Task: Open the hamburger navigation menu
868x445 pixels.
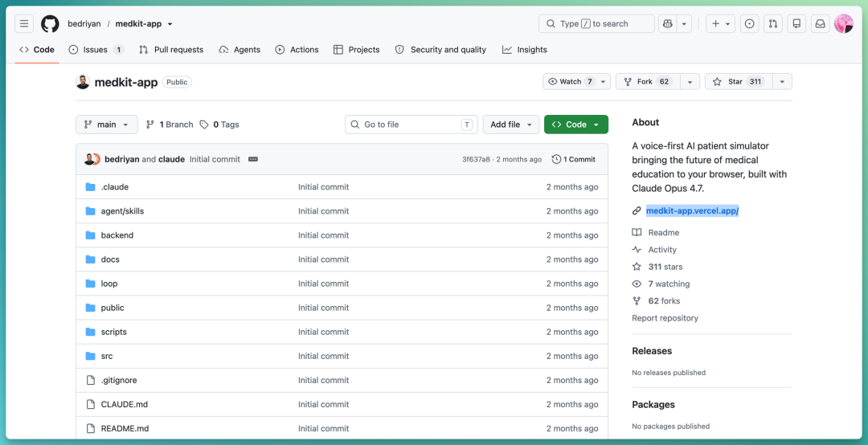Action: pyautogui.click(x=24, y=24)
